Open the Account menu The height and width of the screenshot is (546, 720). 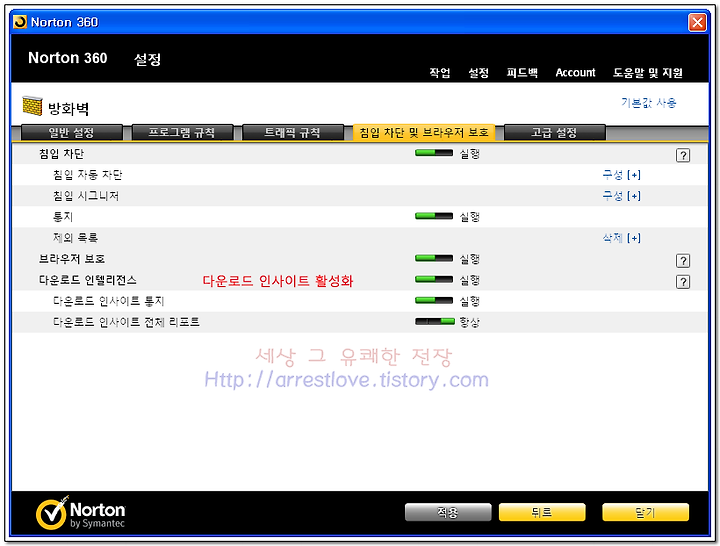coord(575,73)
